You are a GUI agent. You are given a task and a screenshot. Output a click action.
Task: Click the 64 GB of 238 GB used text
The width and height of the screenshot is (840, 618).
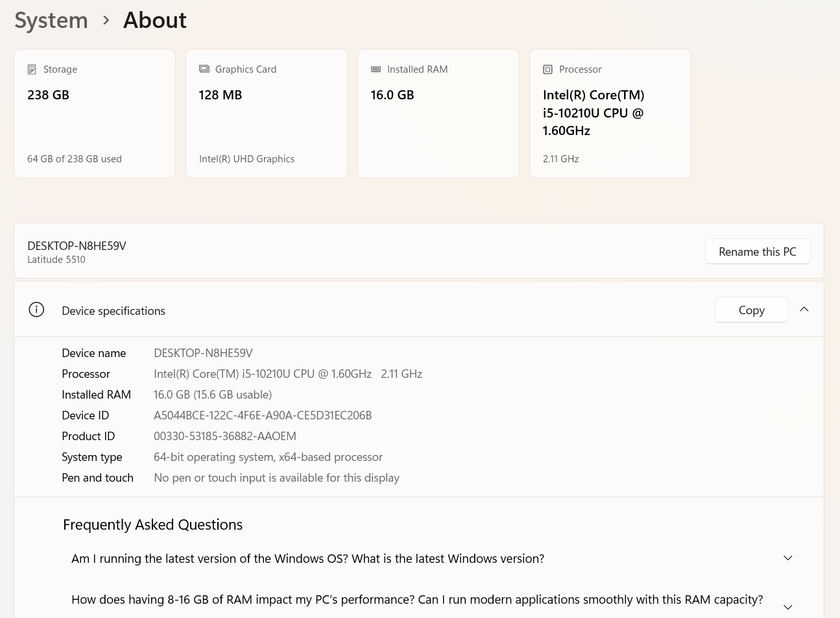click(x=75, y=159)
